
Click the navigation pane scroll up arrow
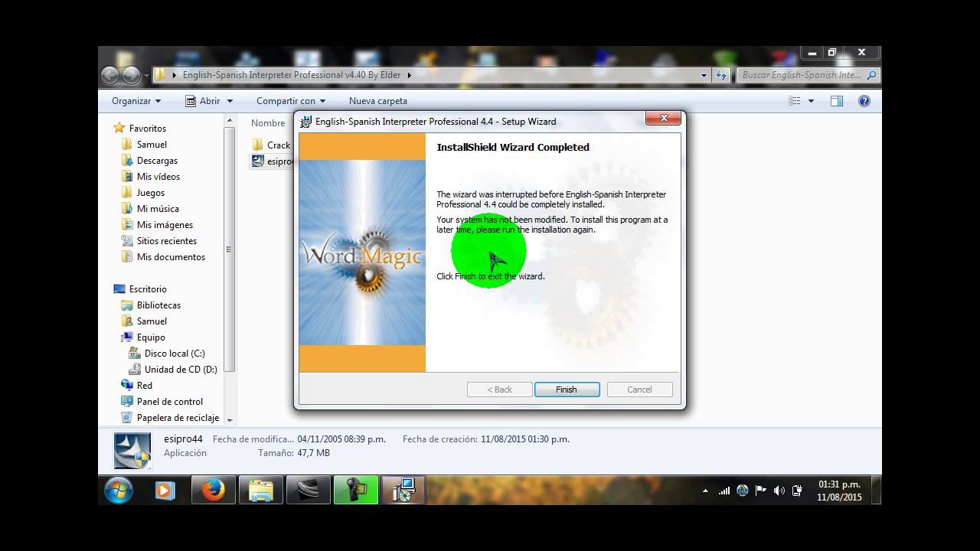[x=229, y=120]
